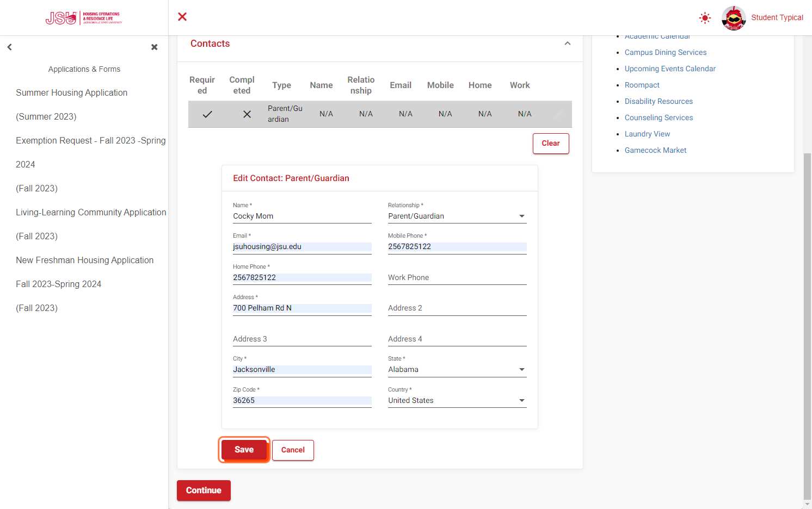
Task: Focus the Zip Code field
Action: 302,401
